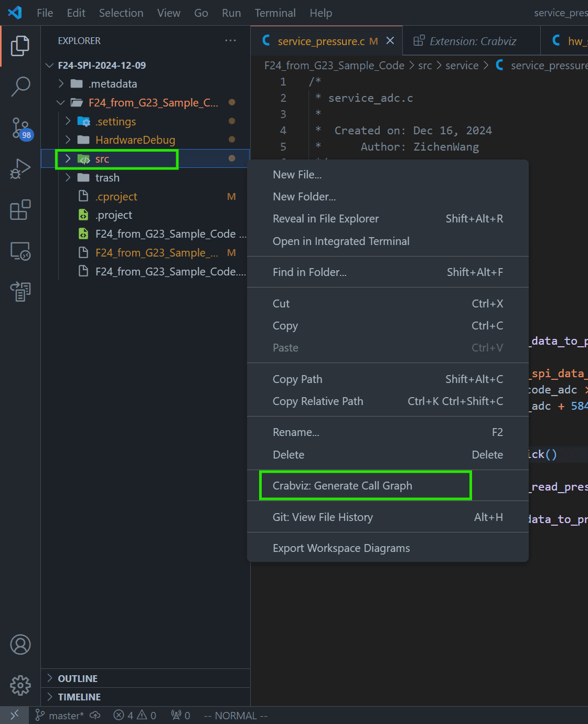Open the Accounts menu icon
The width and height of the screenshot is (588, 724).
click(20, 644)
